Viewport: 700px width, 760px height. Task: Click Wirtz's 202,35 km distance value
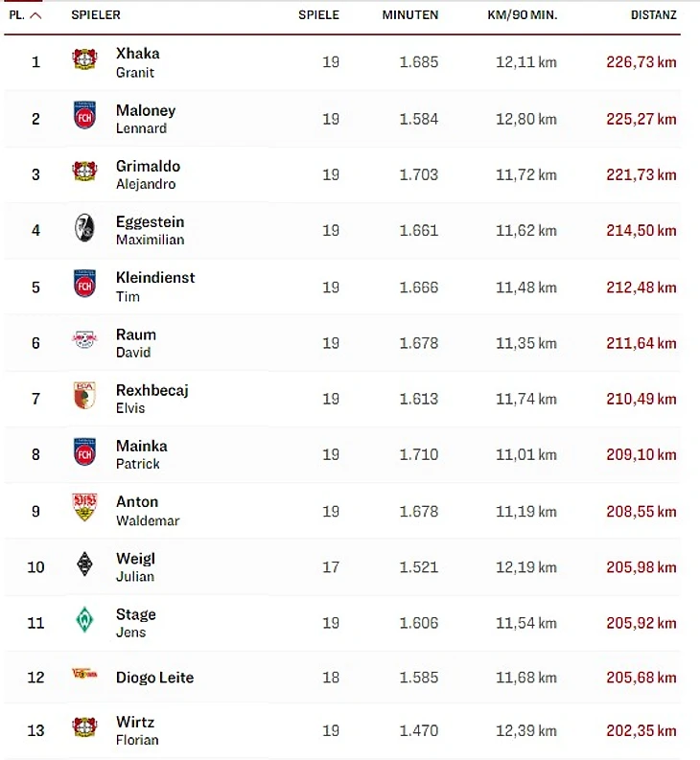tap(641, 730)
